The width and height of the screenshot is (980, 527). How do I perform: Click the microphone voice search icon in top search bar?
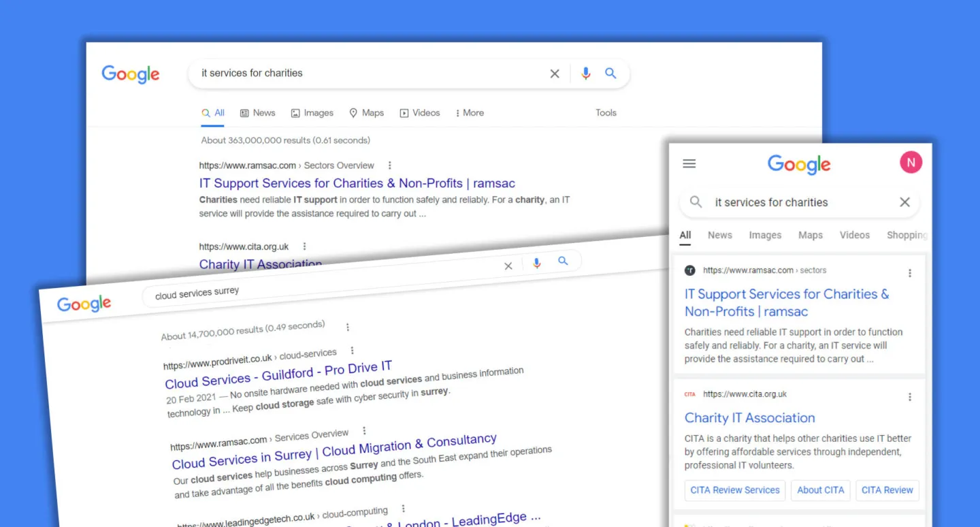tap(585, 74)
